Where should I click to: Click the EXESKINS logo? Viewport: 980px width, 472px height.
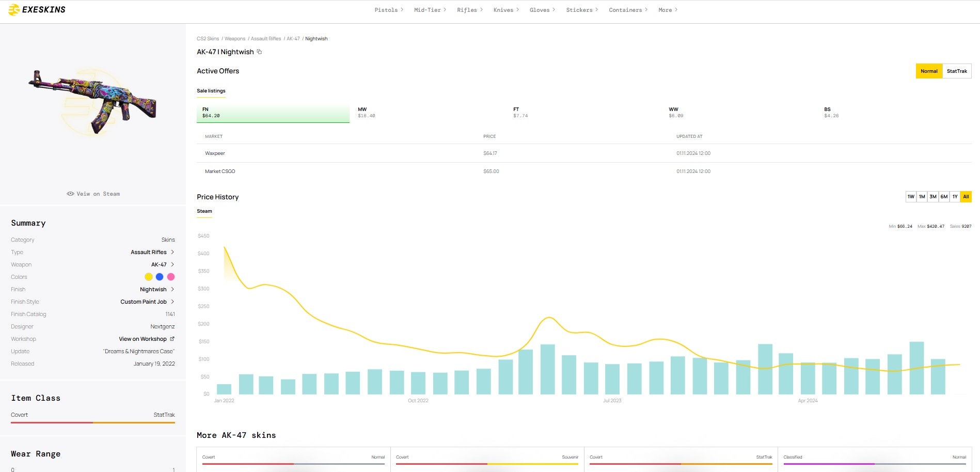(x=37, y=10)
